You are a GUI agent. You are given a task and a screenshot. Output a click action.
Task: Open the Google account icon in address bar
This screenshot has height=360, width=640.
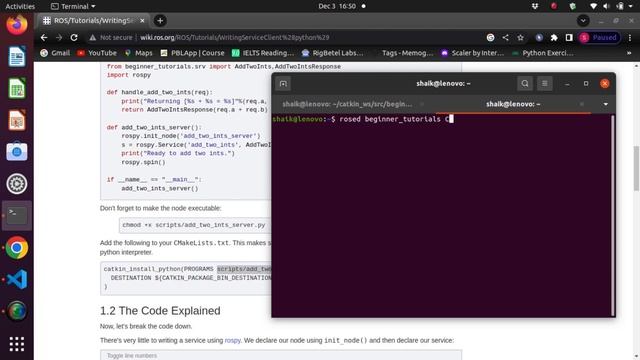click(x=491, y=38)
